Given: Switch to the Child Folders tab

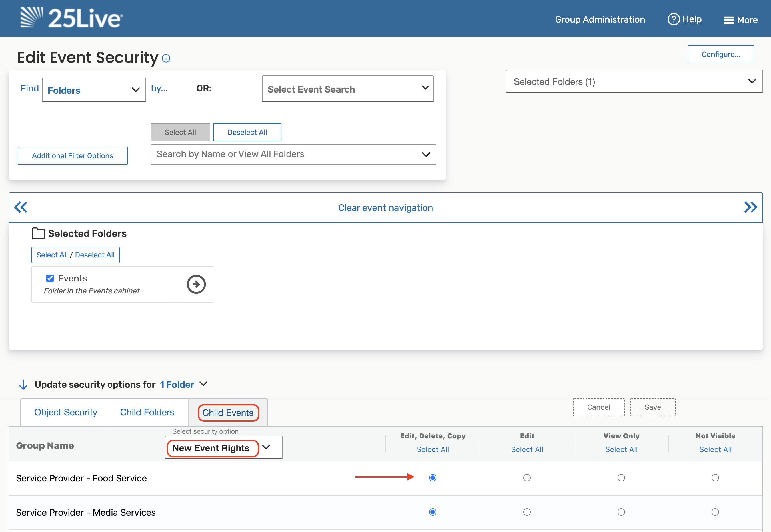Looking at the screenshot, I should [147, 412].
